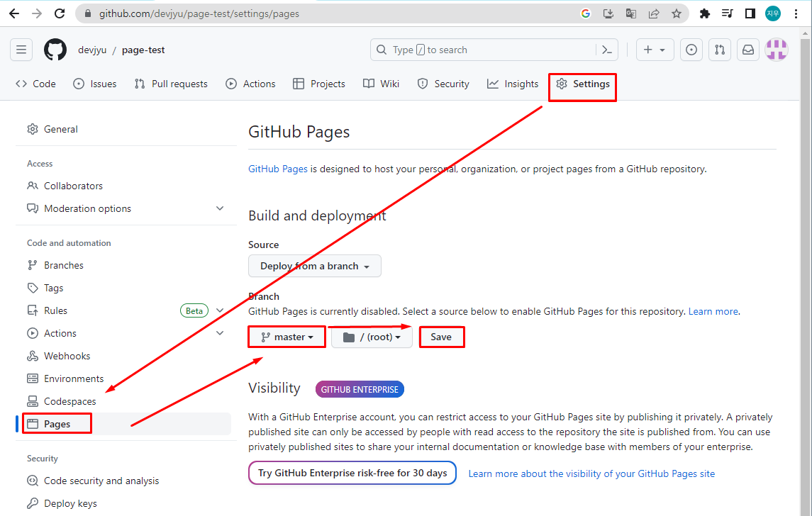Screen dimensions: 812x516
Task: Switch to the Settings tab
Action: pos(583,84)
